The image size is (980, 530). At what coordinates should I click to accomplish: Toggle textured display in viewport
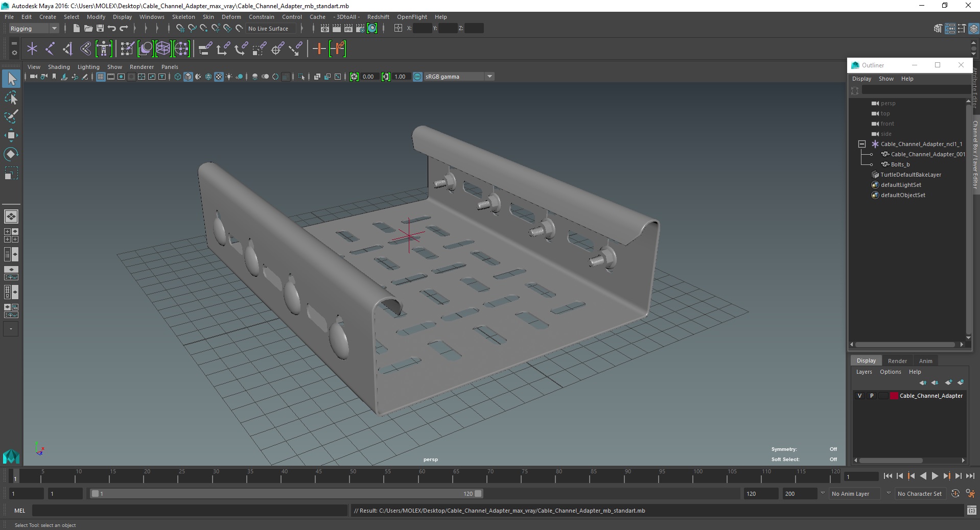(219, 77)
